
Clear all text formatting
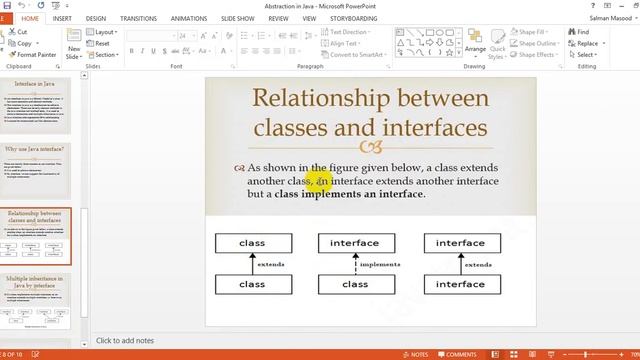coord(229,36)
